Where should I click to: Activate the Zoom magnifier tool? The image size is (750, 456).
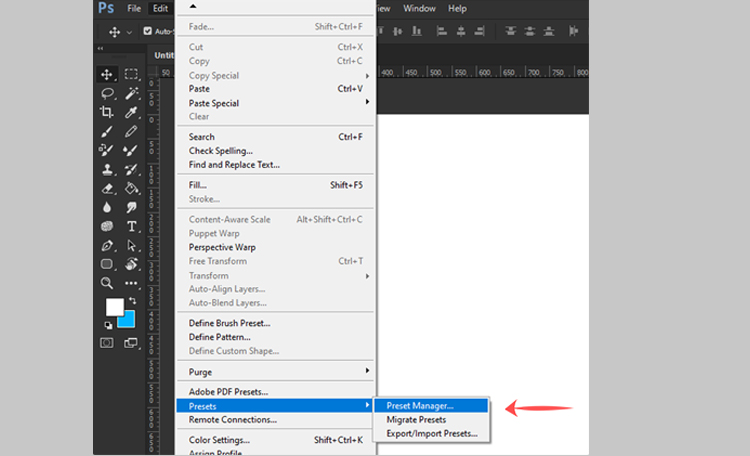point(107,283)
